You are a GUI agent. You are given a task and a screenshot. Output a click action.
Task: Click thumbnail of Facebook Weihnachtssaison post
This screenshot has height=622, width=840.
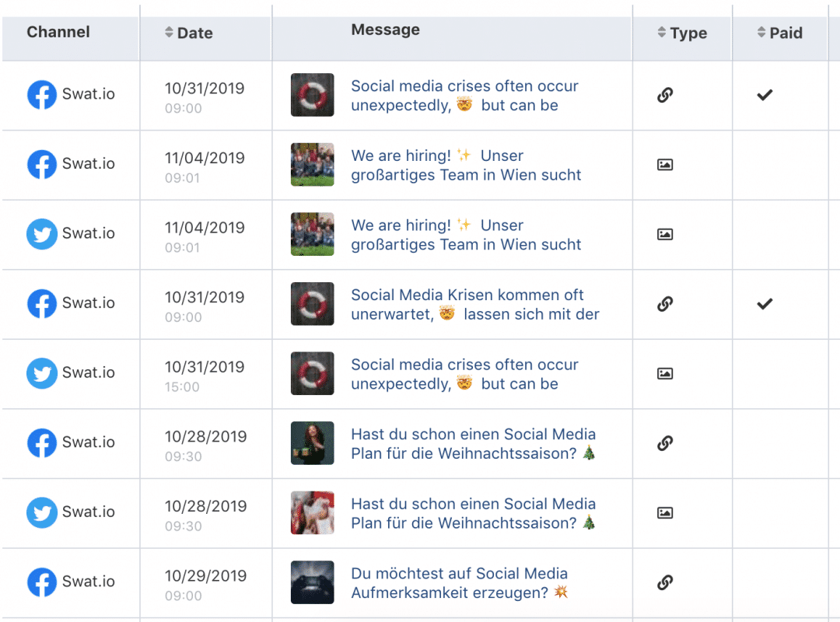[x=313, y=443]
